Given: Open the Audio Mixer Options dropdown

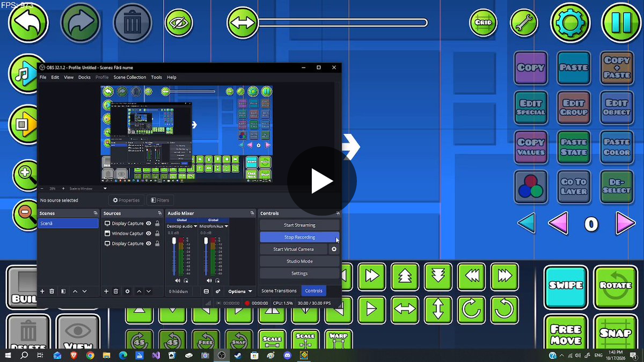Looking at the screenshot, I should [x=240, y=291].
